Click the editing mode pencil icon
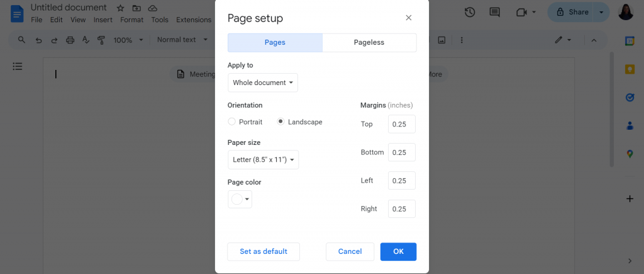 (x=558, y=40)
